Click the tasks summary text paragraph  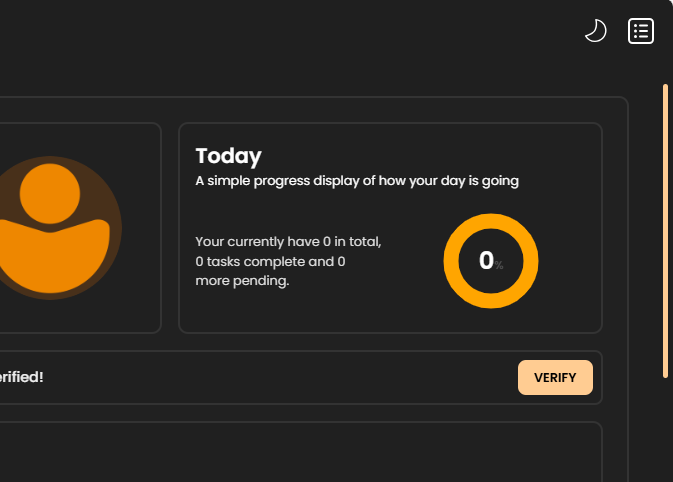click(288, 261)
